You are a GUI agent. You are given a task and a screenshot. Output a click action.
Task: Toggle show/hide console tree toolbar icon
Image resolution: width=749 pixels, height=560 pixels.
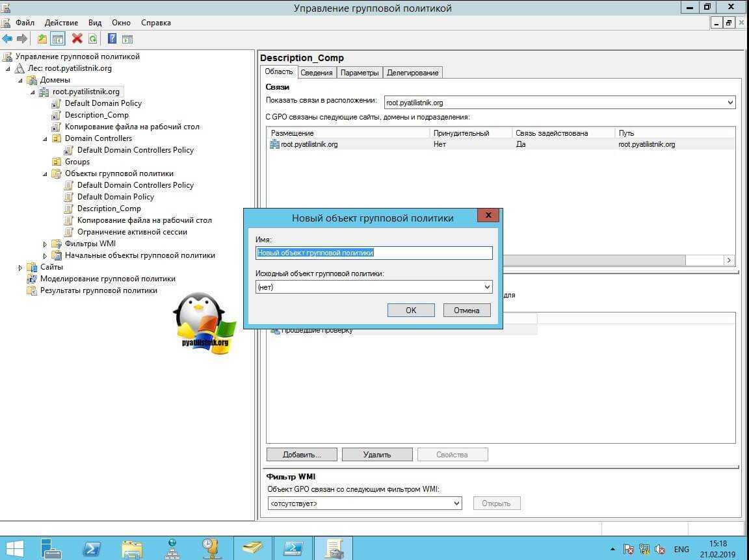point(58,39)
